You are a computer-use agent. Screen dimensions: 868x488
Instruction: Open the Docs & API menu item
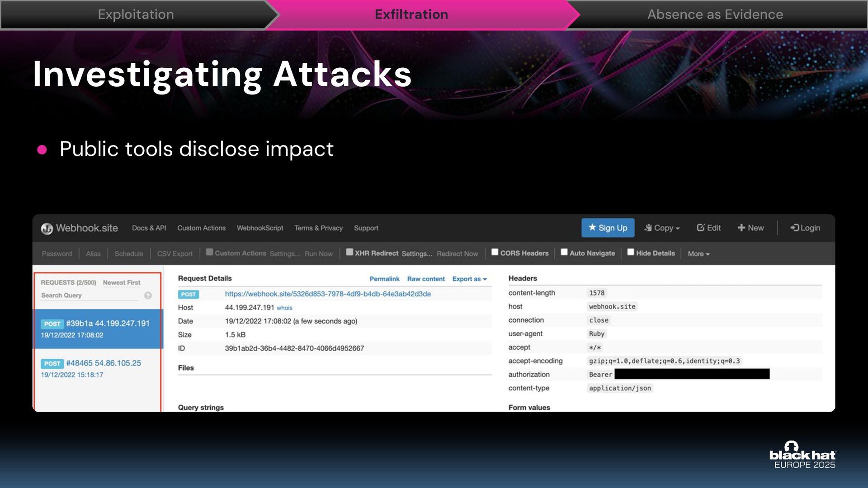pos(149,228)
